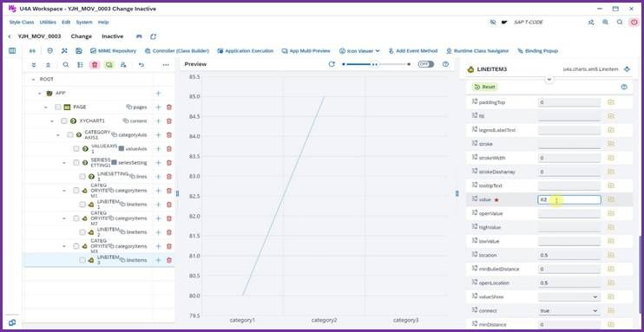644x332 pixels.
Task: Open the help icon beside Reset
Action: pos(624,87)
